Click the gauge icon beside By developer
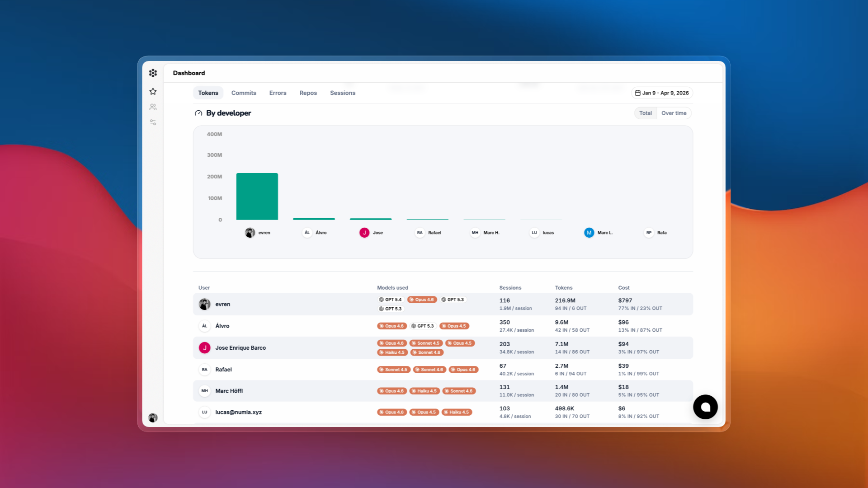Image resolution: width=868 pixels, height=488 pixels. pos(198,113)
